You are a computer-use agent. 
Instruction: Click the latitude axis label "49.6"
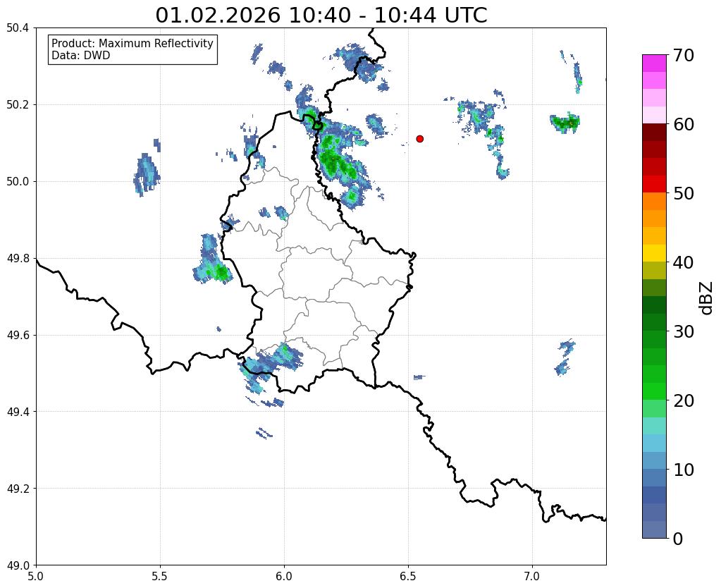(18, 336)
